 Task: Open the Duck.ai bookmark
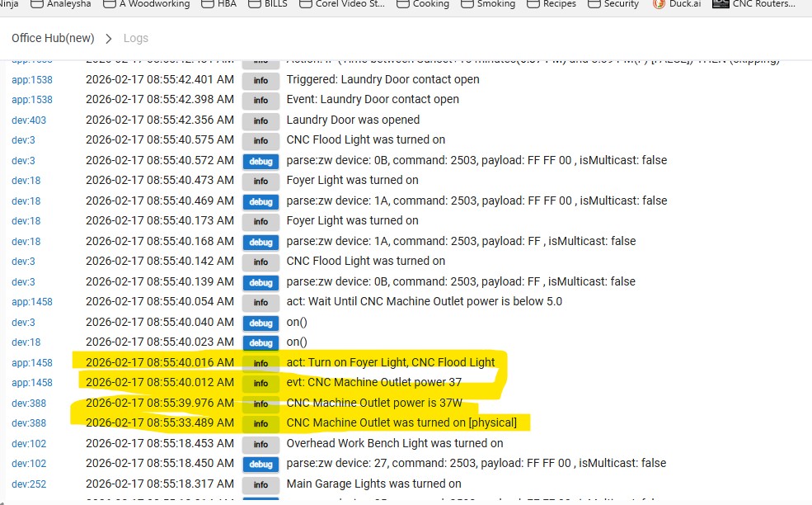coord(677,4)
